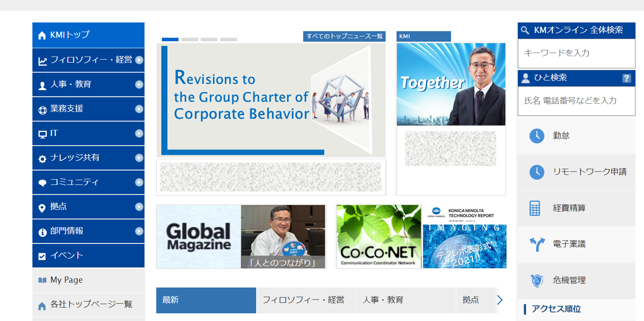Open 危機管理 quick link
Viewport: 644px width, 321px height.
pyautogui.click(x=576, y=280)
